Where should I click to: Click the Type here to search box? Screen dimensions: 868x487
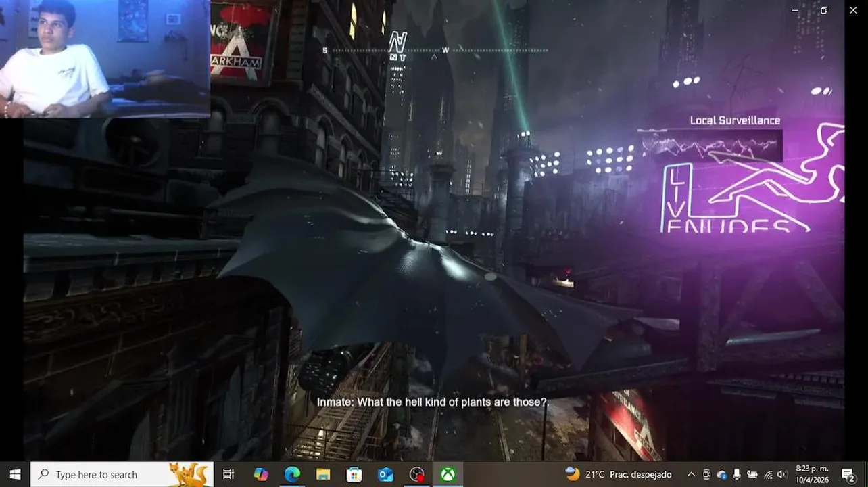(x=122, y=474)
